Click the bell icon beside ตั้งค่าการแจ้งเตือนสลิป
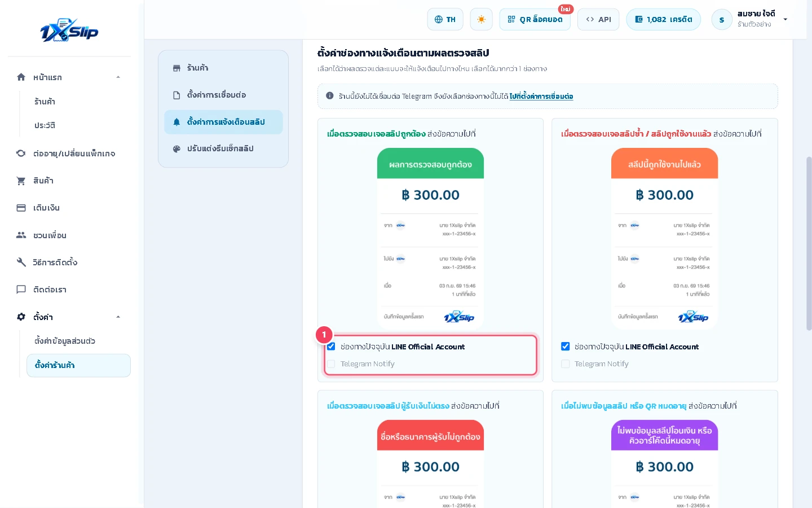 tap(176, 122)
